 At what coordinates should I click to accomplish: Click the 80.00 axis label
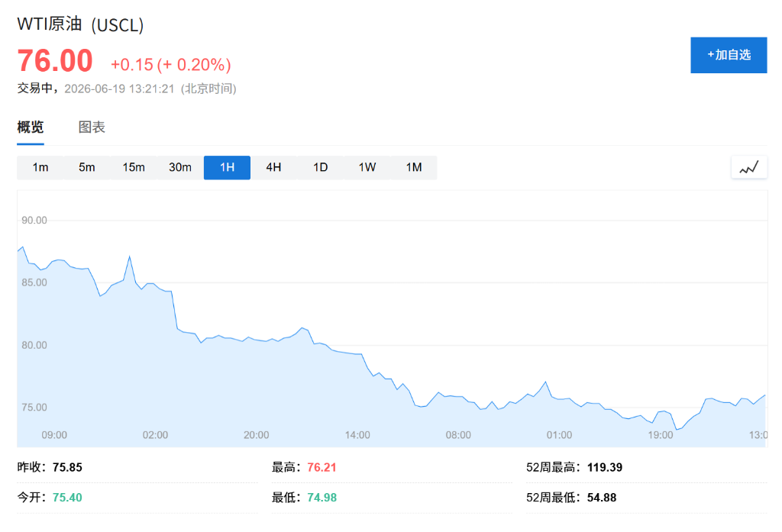(34, 345)
